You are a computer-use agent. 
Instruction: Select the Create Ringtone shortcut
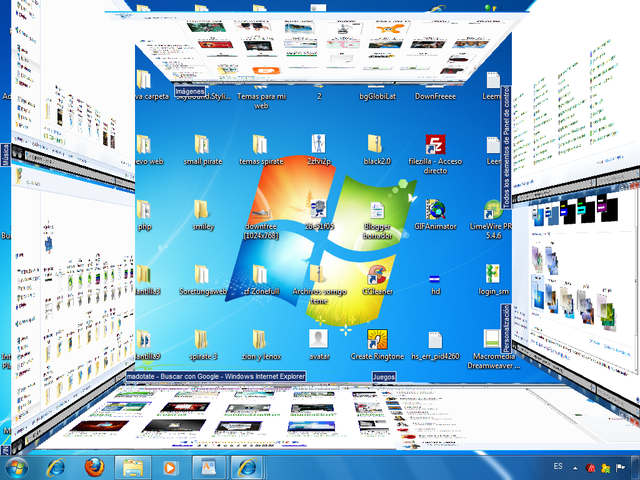click(x=377, y=345)
